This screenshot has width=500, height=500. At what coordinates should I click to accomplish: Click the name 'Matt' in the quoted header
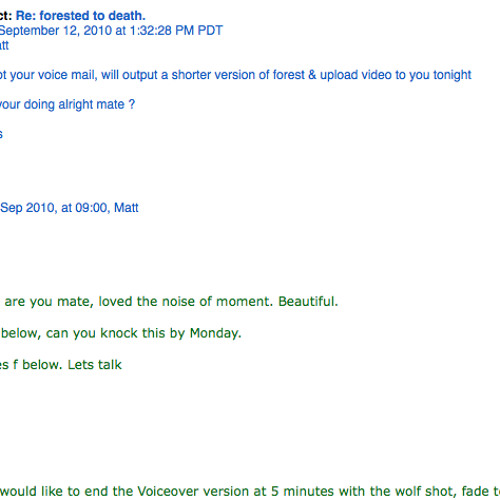tap(126, 208)
